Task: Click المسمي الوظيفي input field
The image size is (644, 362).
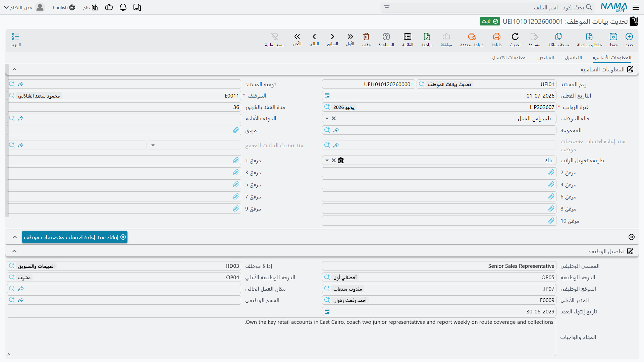Action: [x=439, y=266]
